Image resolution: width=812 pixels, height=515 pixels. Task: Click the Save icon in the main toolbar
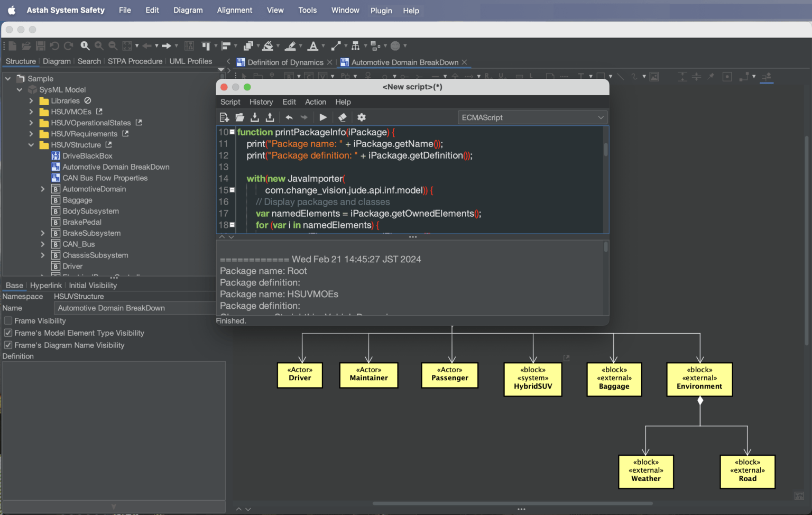40,45
